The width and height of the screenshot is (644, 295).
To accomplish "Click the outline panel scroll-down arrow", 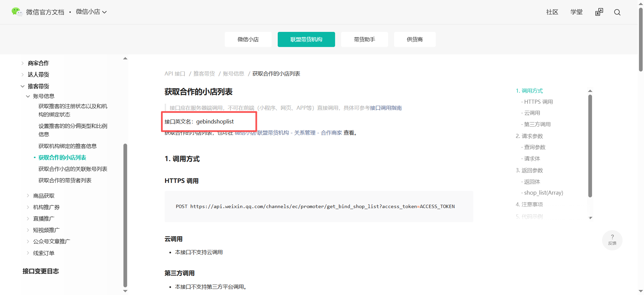I will 590,218.
